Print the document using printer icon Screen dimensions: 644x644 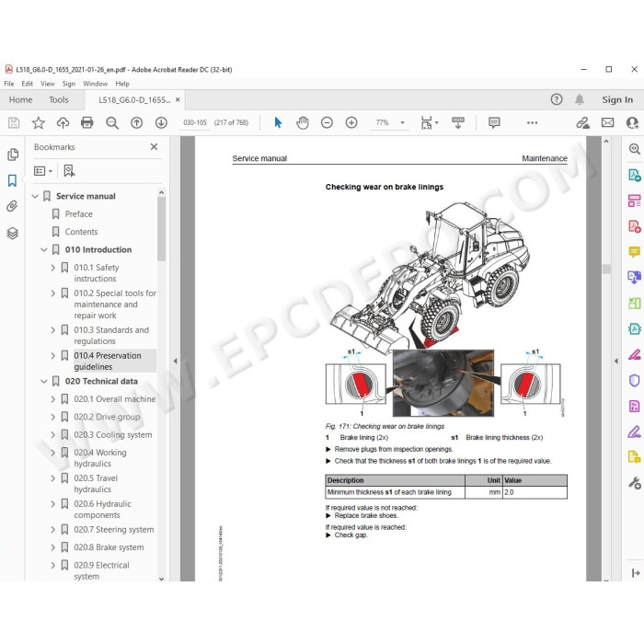[x=87, y=122]
